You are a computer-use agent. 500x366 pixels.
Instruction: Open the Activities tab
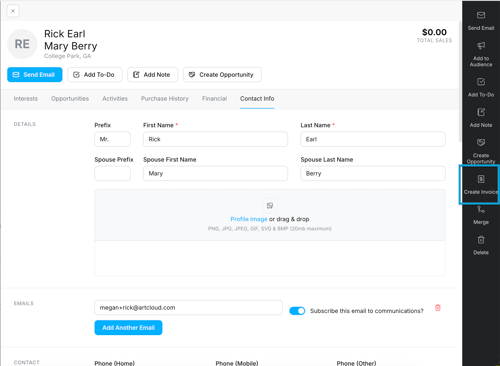115,99
